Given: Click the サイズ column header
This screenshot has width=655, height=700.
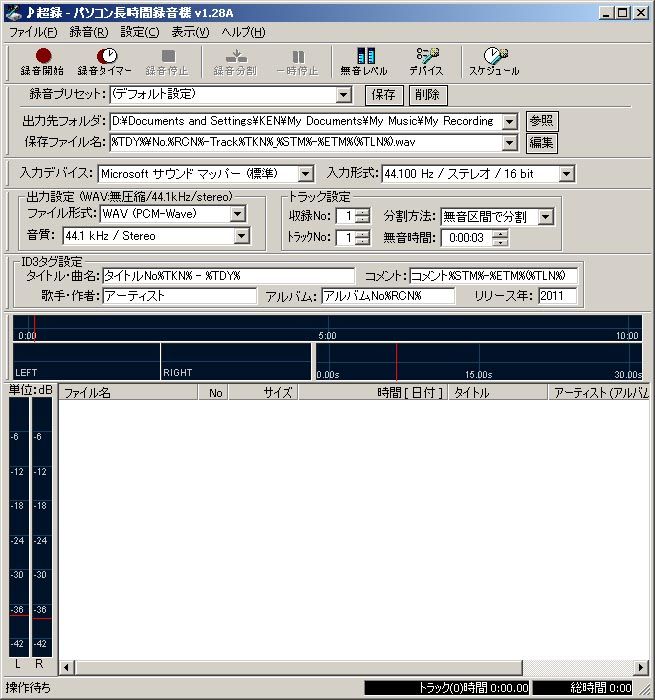Looking at the screenshot, I should pyautogui.click(x=263, y=393).
